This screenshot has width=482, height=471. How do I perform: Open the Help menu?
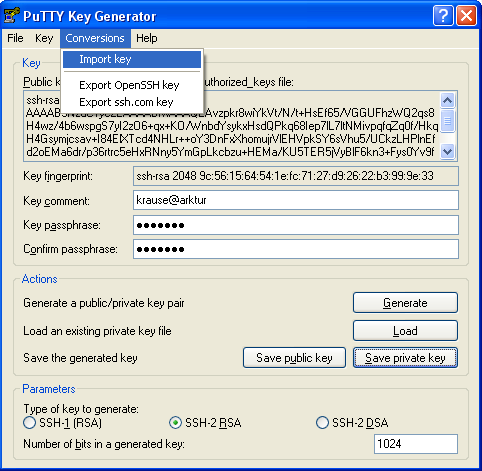147,38
